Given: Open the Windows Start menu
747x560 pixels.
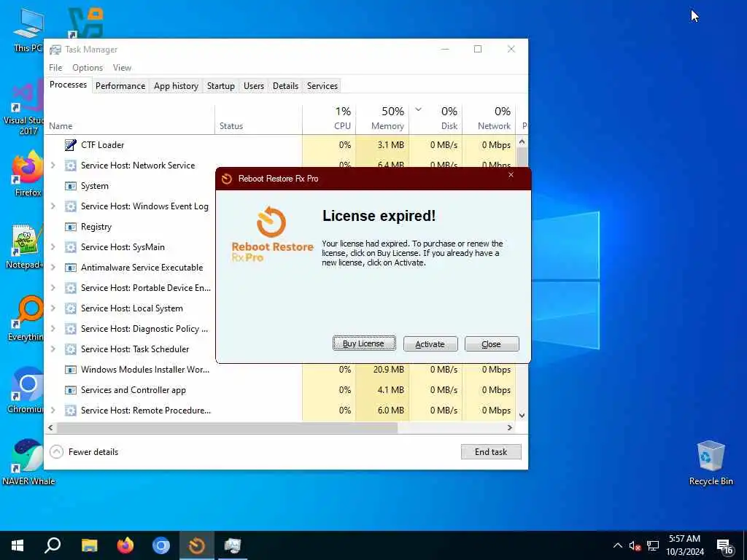Looking at the screenshot, I should (18, 545).
